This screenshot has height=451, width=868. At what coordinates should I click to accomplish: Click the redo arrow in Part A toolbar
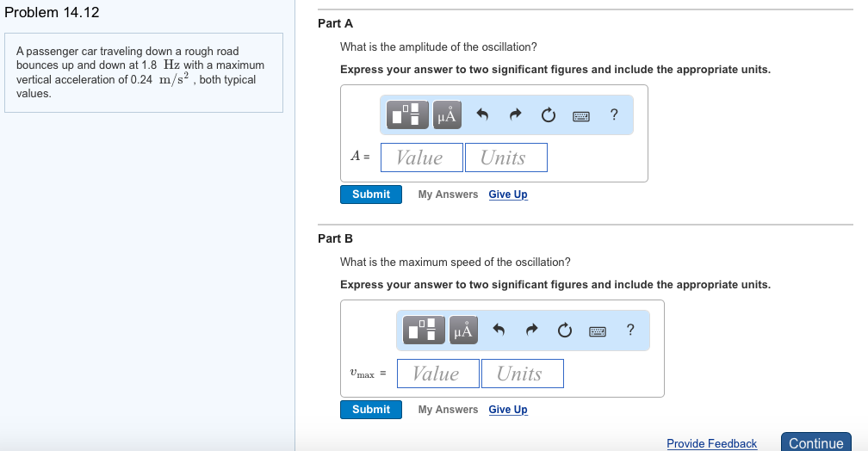(515, 114)
